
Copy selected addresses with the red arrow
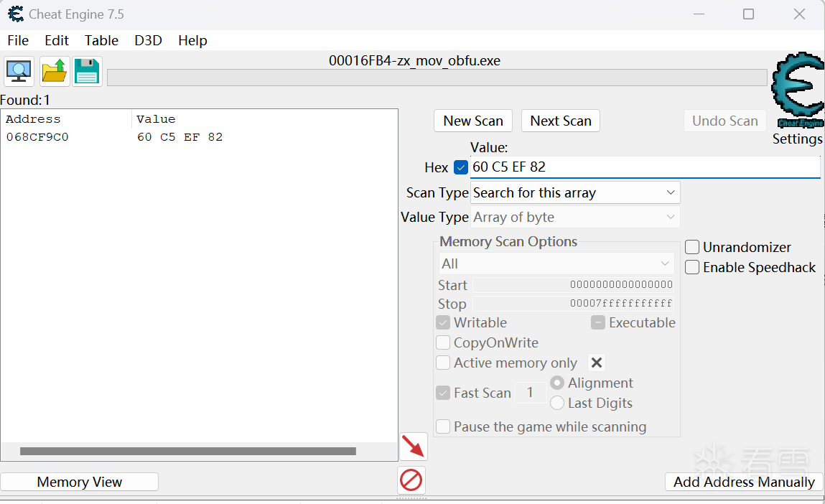[414, 447]
